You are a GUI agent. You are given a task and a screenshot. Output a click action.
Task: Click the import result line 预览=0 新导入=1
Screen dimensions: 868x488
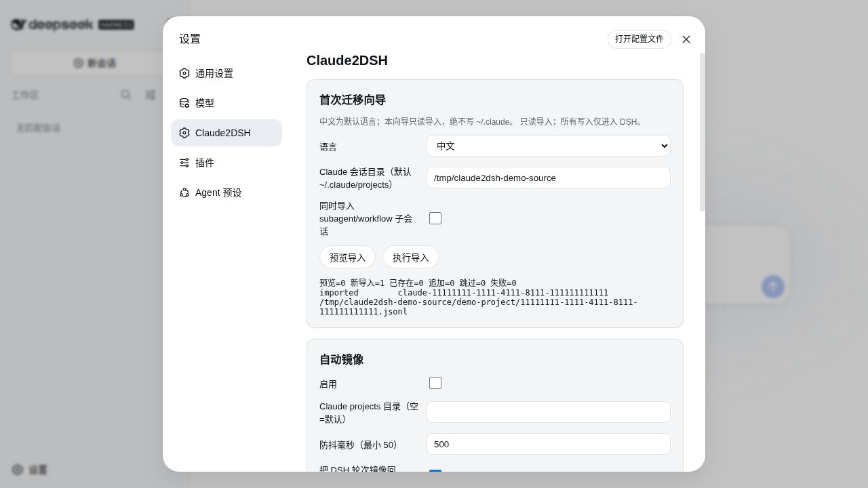point(418,283)
